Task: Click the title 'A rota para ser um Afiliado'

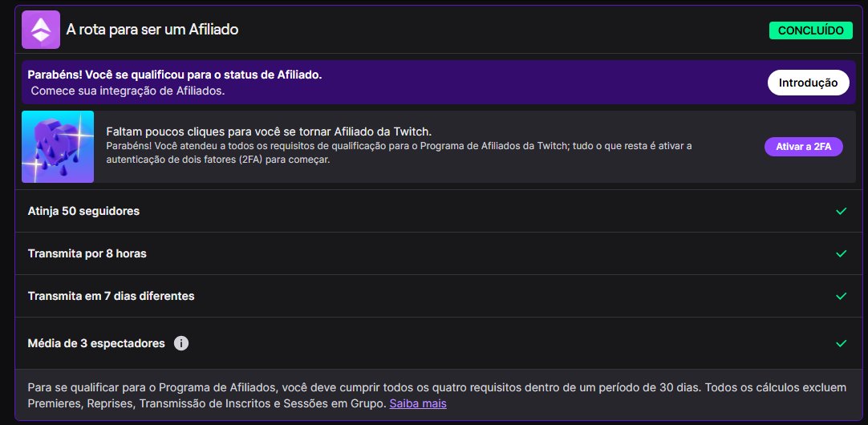Action: click(x=152, y=30)
